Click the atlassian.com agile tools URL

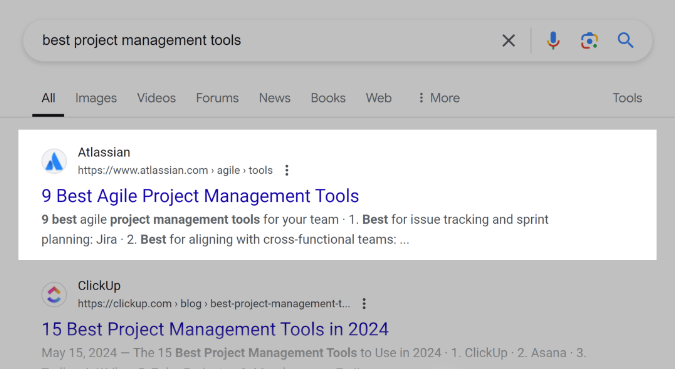[175, 171]
